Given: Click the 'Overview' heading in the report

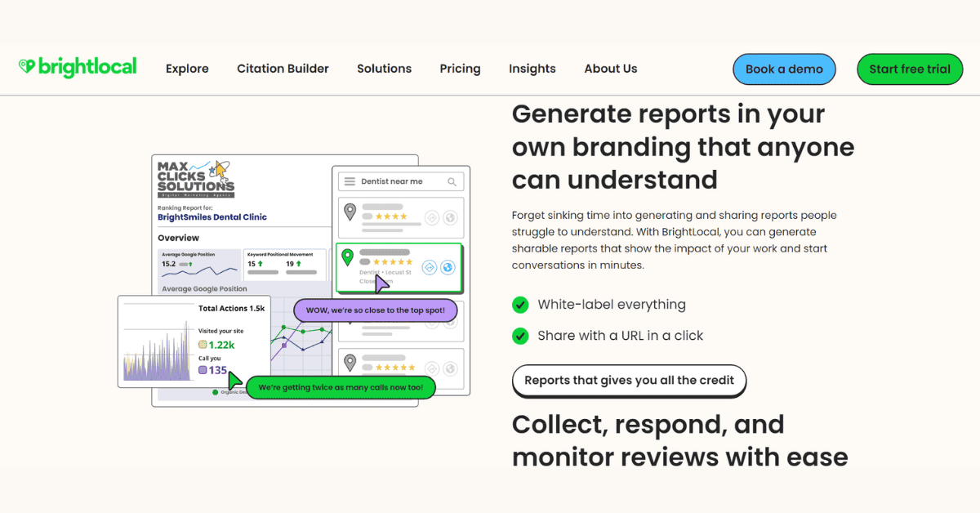Looking at the screenshot, I should coord(179,238).
